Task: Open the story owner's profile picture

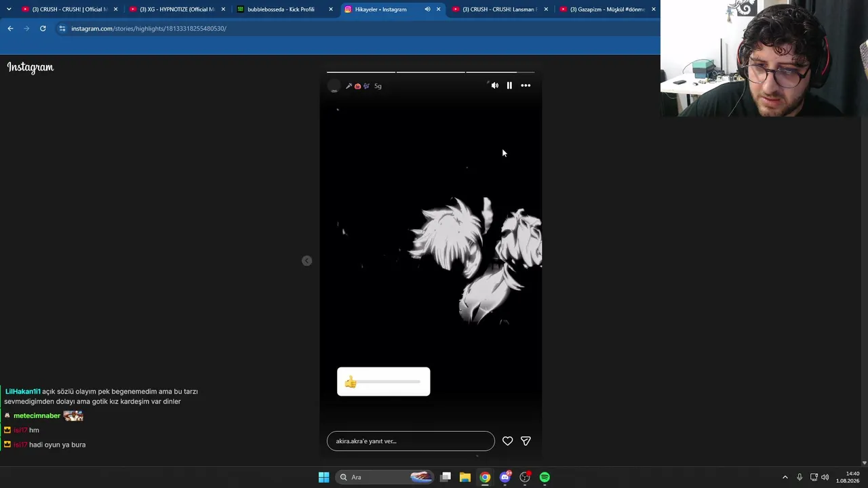Action: point(334,86)
